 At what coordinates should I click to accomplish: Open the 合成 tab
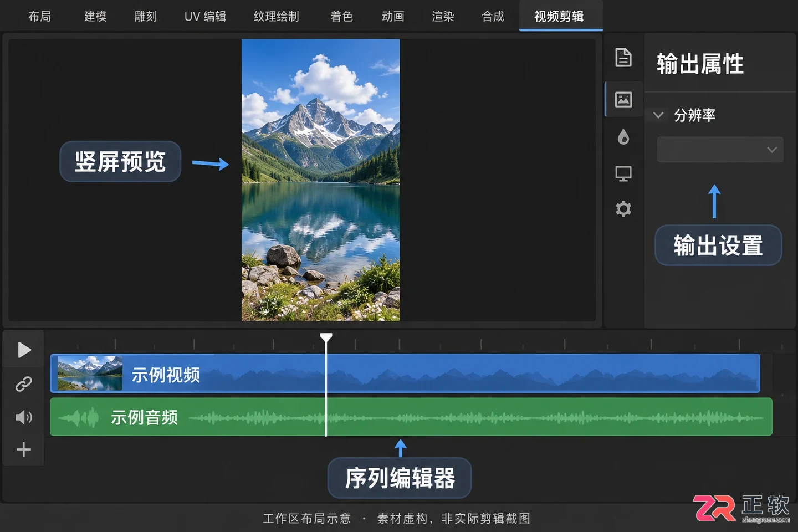[493, 16]
